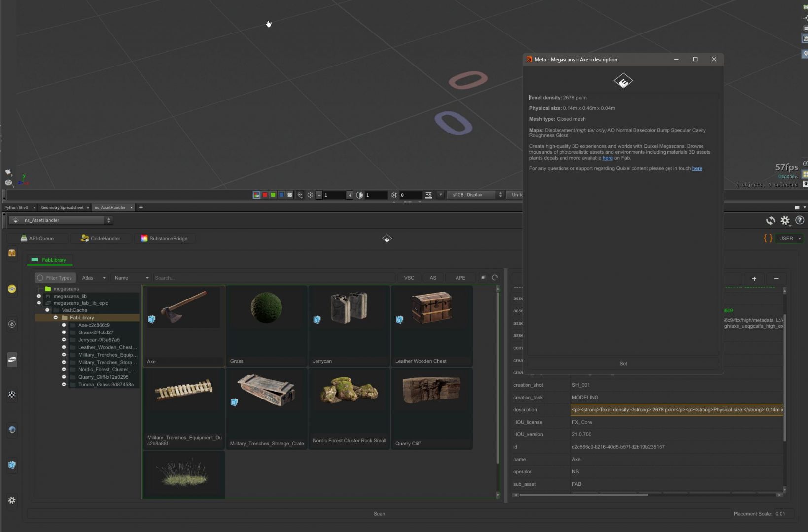Close the Geometry Spreadsheet tab
Viewport: 808px width, 532px height.
point(88,208)
